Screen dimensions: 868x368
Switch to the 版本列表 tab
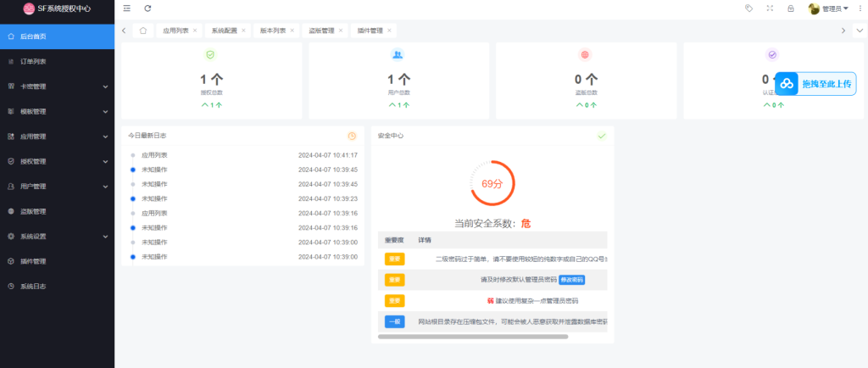coord(273,31)
